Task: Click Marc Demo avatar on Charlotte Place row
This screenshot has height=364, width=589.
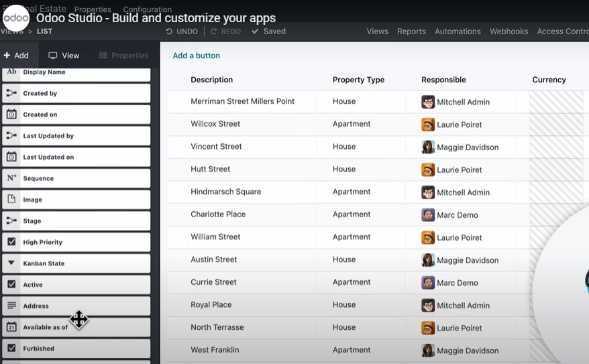Action: (428, 215)
